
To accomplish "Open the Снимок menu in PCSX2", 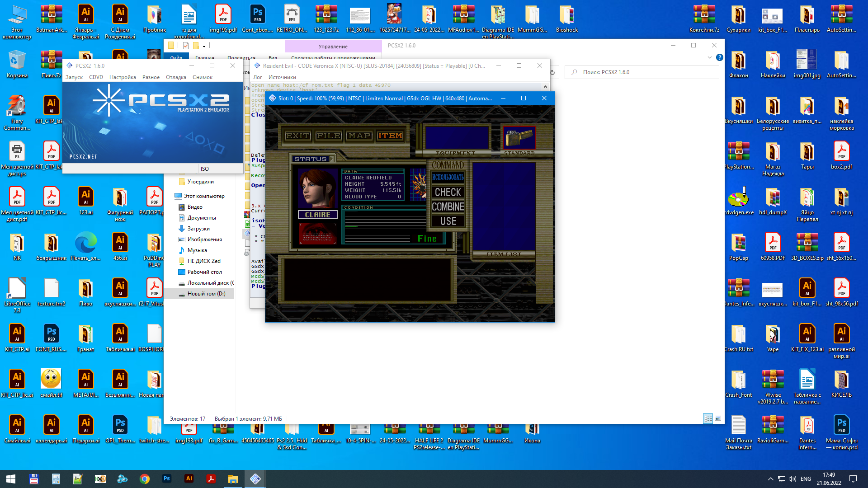I will (203, 77).
